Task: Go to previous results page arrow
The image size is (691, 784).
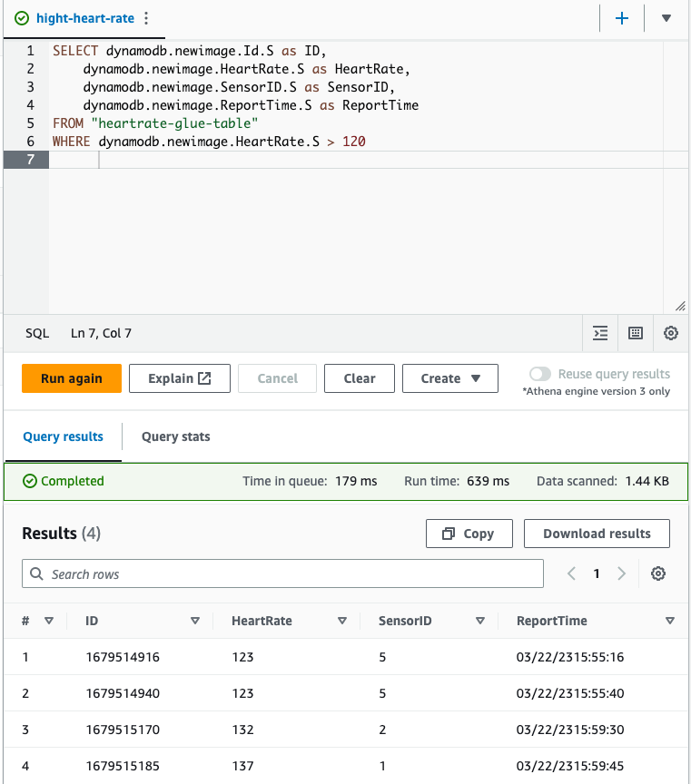Action: pyautogui.click(x=571, y=573)
